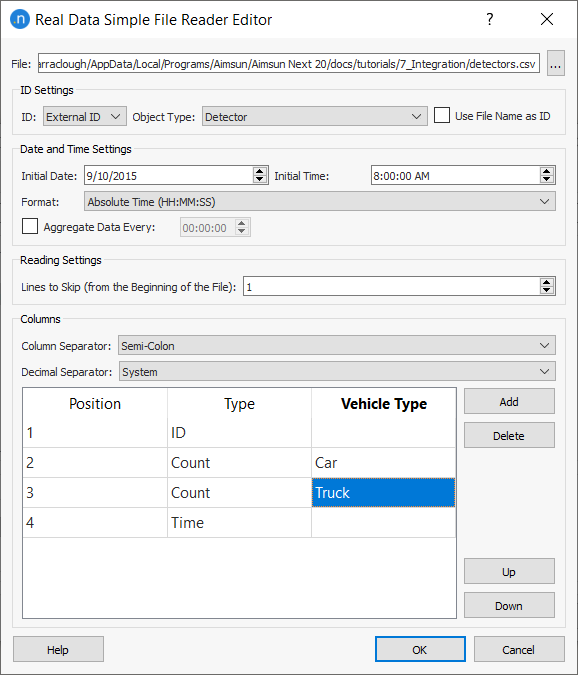Increase Lines to Skip value
This screenshot has width=578, height=675.
(x=547, y=282)
